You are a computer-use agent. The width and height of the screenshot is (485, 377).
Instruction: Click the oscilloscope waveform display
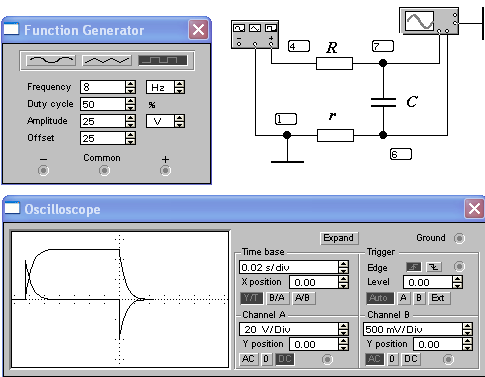120,300
